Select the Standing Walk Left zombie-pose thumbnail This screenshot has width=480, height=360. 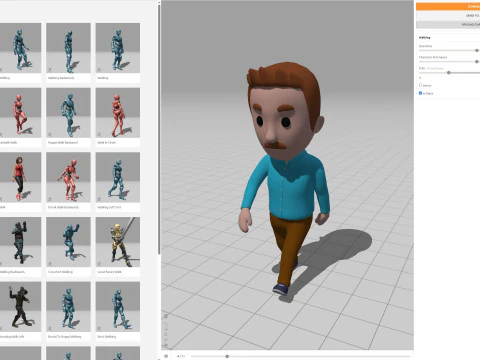[20, 307]
